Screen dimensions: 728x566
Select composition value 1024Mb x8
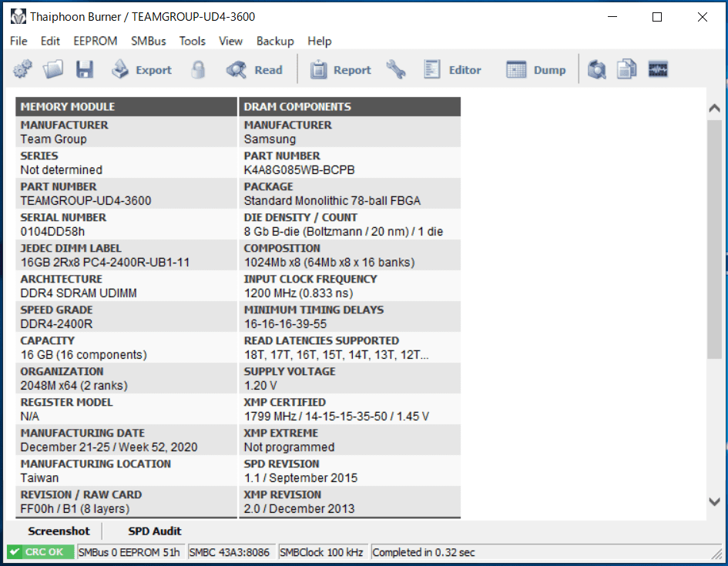pyautogui.click(x=329, y=263)
